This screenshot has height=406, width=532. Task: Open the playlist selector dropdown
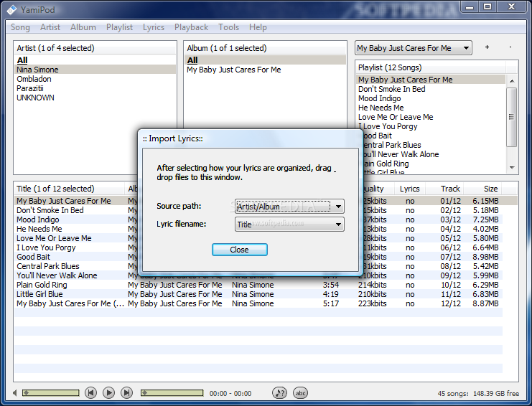[414, 48]
